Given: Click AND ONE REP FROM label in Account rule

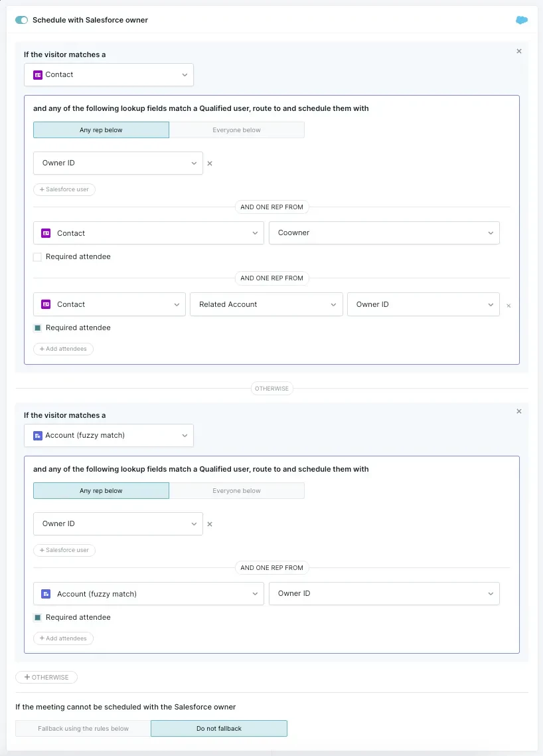Looking at the screenshot, I should point(271,567).
